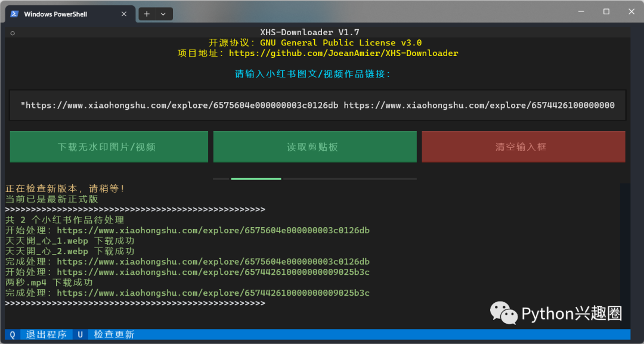Click the circle icon in the app header
Viewport: 644px width, 344px height.
click(13, 33)
